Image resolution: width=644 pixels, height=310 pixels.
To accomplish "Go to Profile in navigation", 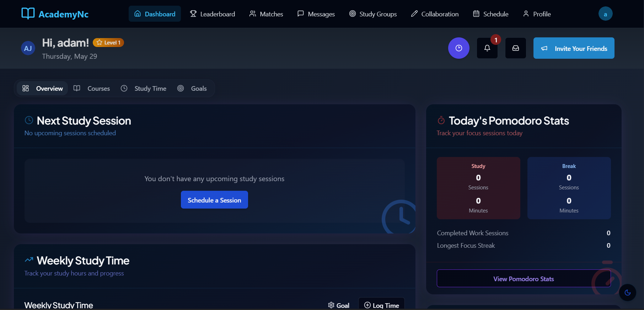I will (x=537, y=14).
